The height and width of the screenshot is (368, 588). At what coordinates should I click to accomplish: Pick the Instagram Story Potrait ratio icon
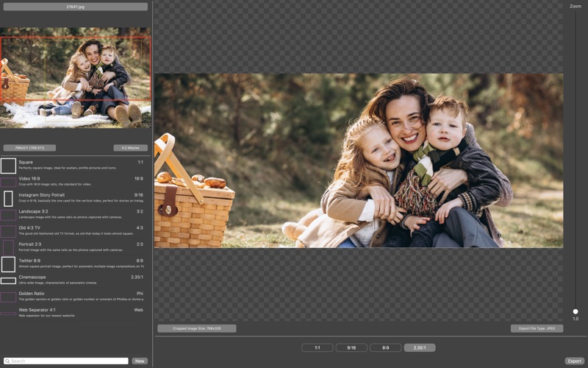(8, 199)
